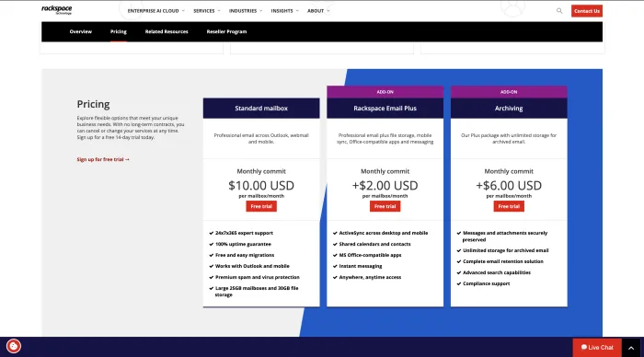Click 'Premium spam and virus protection' feature
Screen dimensions: 644x357
(x=257, y=277)
